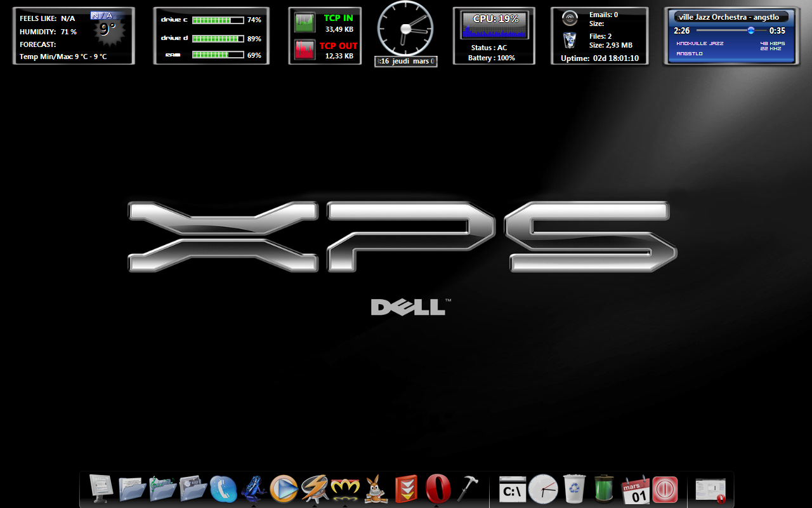Viewport: 812px width, 508px height.
Task: Click the 'KNOXVILLE JAZZ' artist text
Action: [x=700, y=43]
